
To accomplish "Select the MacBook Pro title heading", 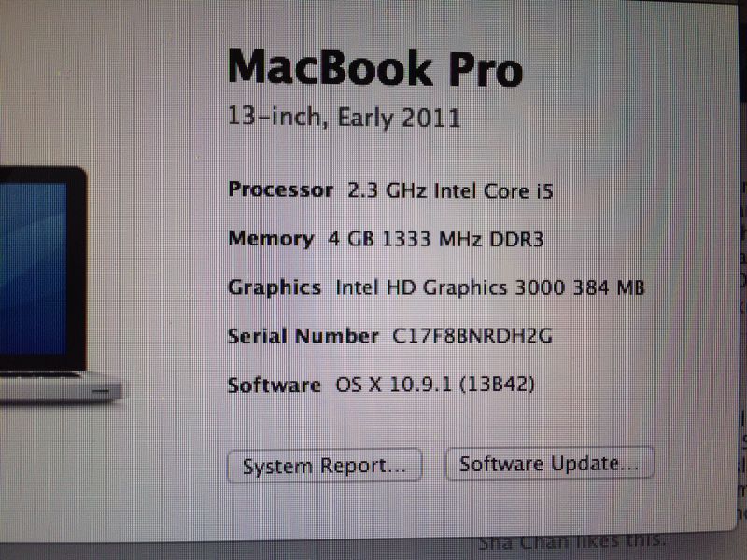I will click(375, 68).
